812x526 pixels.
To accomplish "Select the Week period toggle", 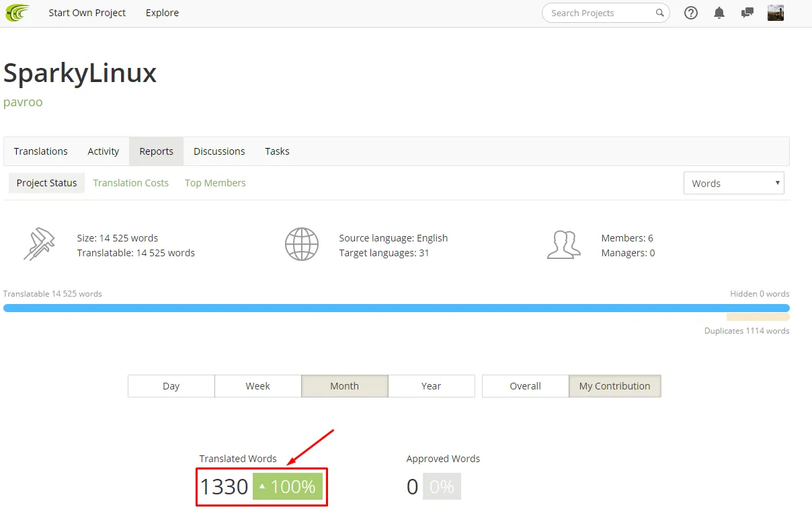I will tap(258, 386).
